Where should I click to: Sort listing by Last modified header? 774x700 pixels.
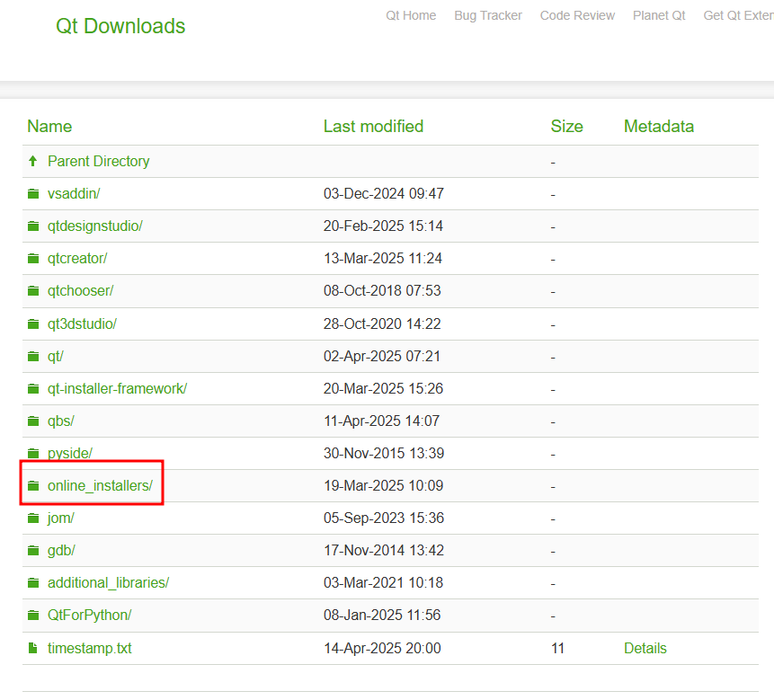pos(373,127)
